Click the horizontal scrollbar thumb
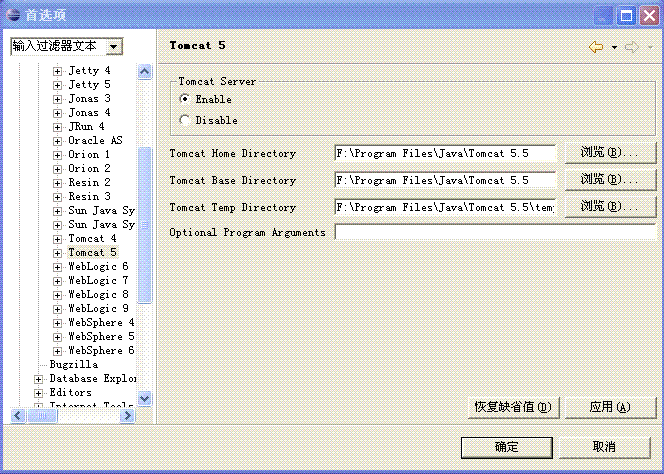Viewport: 664px width, 474px height. (x=42, y=416)
